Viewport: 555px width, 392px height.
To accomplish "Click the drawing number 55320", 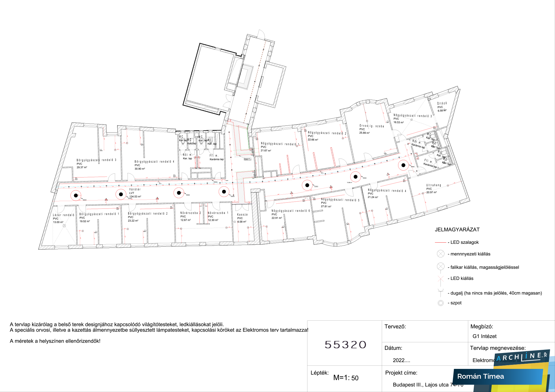I will (x=345, y=345).
